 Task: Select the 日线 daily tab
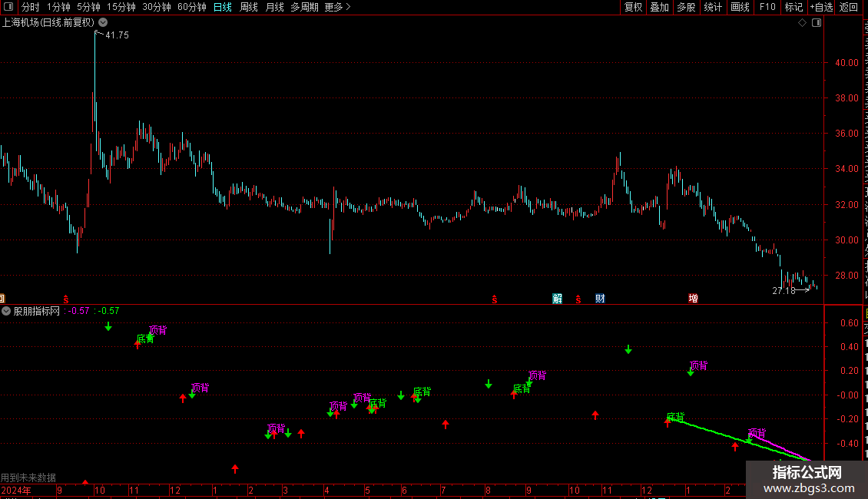(223, 7)
